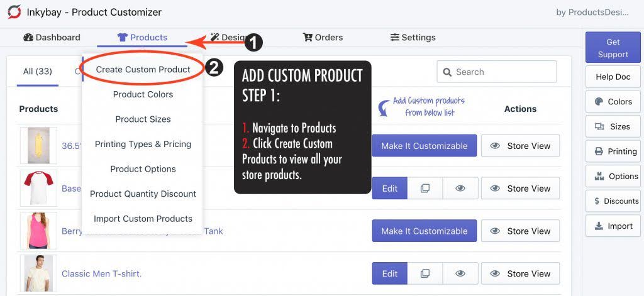644x296 pixels.
Task: Open Store View for the first product
Action: [x=520, y=146]
